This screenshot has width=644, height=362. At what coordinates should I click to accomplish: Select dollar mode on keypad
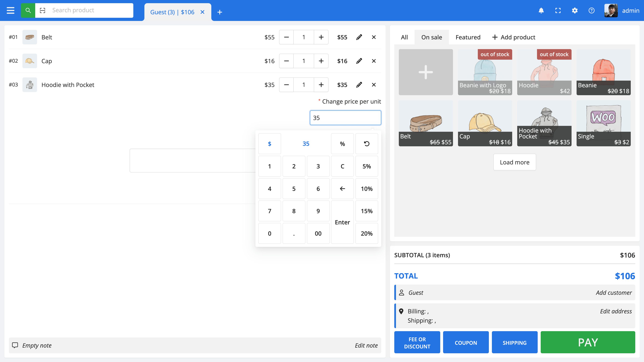pyautogui.click(x=270, y=144)
